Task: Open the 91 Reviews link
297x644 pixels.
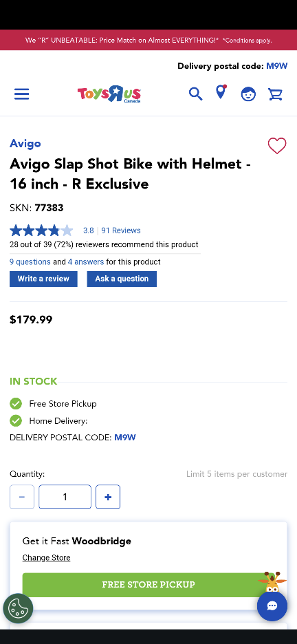Action: pyautogui.click(x=121, y=230)
